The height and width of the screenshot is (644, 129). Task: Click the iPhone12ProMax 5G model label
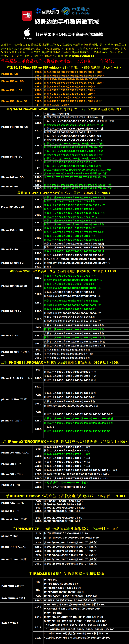pyautogui.click(x=14, y=286)
